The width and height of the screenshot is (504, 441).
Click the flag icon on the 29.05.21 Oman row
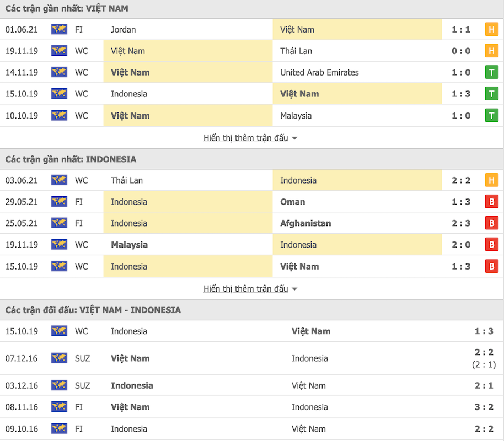[x=59, y=202]
